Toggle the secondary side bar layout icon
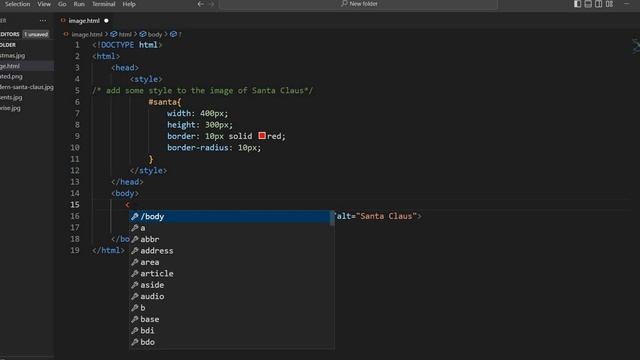Screen dimensions: 640x360 point(598,4)
